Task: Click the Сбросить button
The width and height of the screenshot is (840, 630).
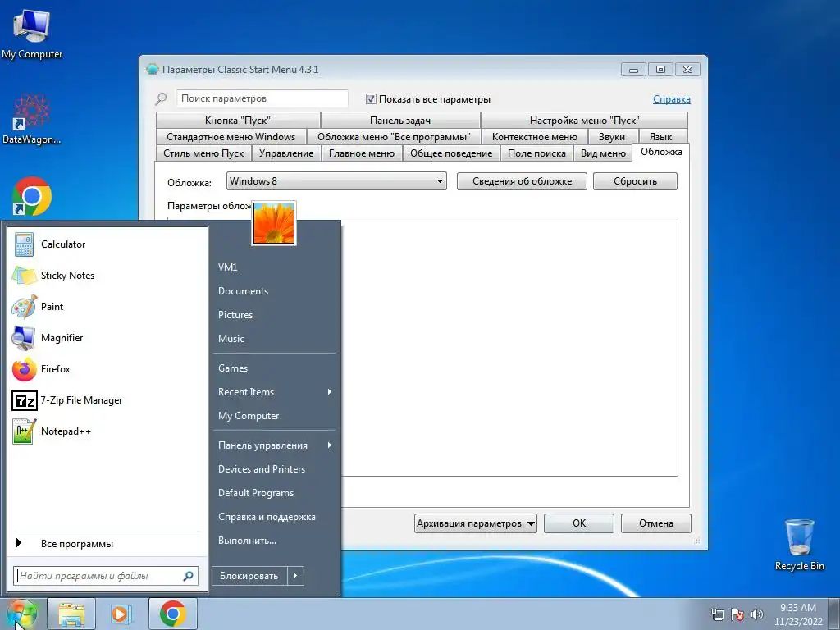Action: [x=636, y=181]
